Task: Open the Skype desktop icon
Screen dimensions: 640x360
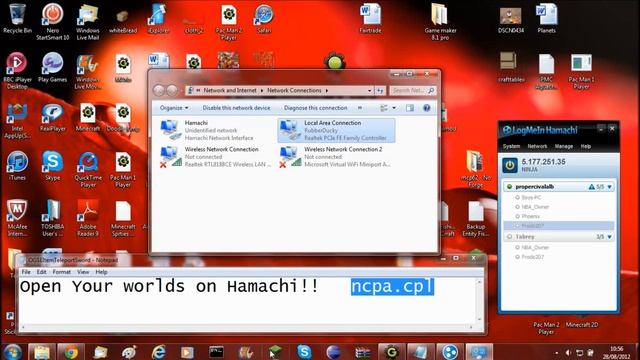Action: tap(53, 166)
